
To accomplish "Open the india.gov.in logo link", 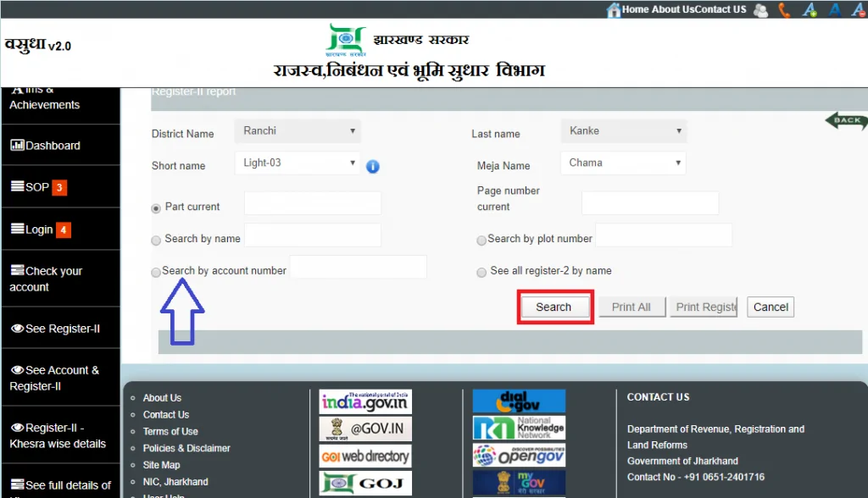I will click(x=365, y=401).
